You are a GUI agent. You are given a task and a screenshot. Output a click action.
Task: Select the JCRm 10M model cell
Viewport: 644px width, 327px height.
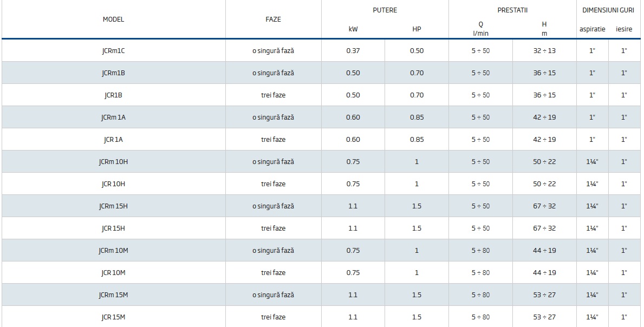point(113,251)
